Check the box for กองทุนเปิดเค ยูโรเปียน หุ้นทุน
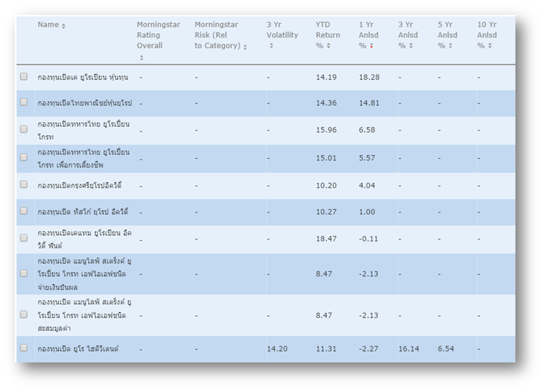Image resolution: width=545 pixels, height=392 pixels. coord(24,76)
